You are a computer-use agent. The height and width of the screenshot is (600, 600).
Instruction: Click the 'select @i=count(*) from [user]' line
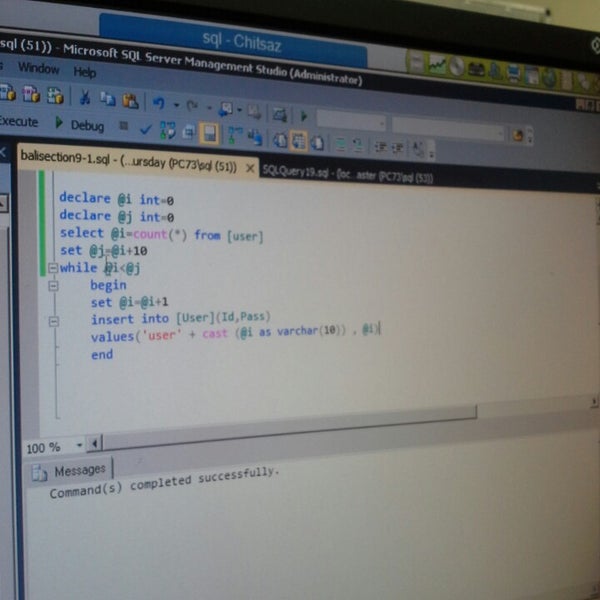pos(161,234)
